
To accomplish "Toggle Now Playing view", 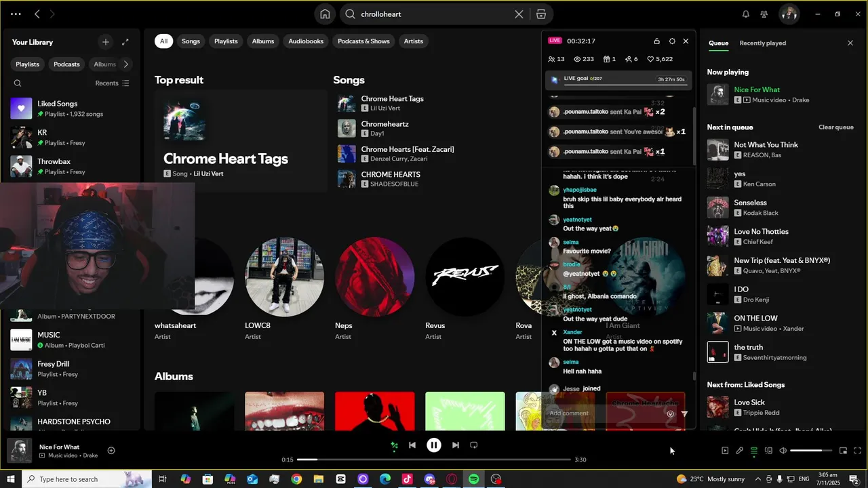I will click(725, 451).
